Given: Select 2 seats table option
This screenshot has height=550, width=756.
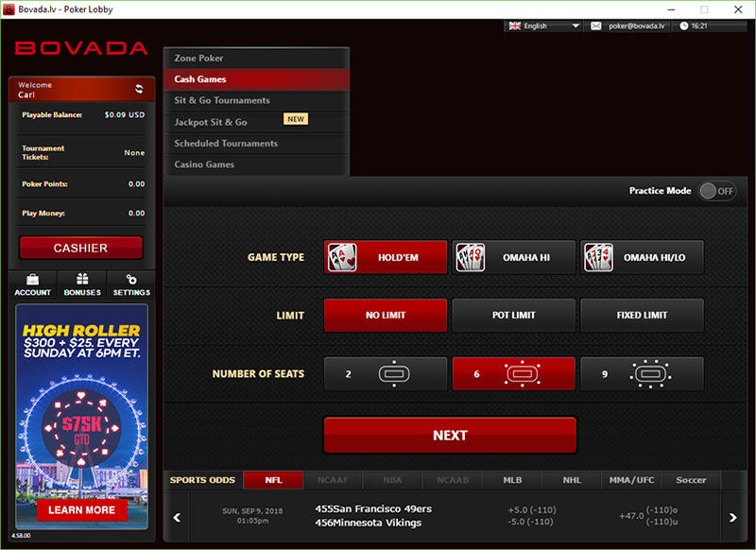Looking at the screenshot, I should [386, 373].
